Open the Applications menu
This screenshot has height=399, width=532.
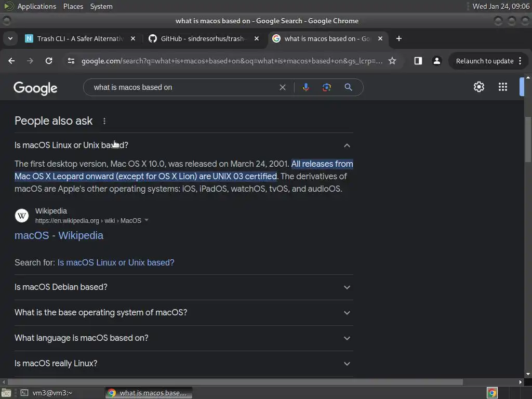[x=37, y=6]
